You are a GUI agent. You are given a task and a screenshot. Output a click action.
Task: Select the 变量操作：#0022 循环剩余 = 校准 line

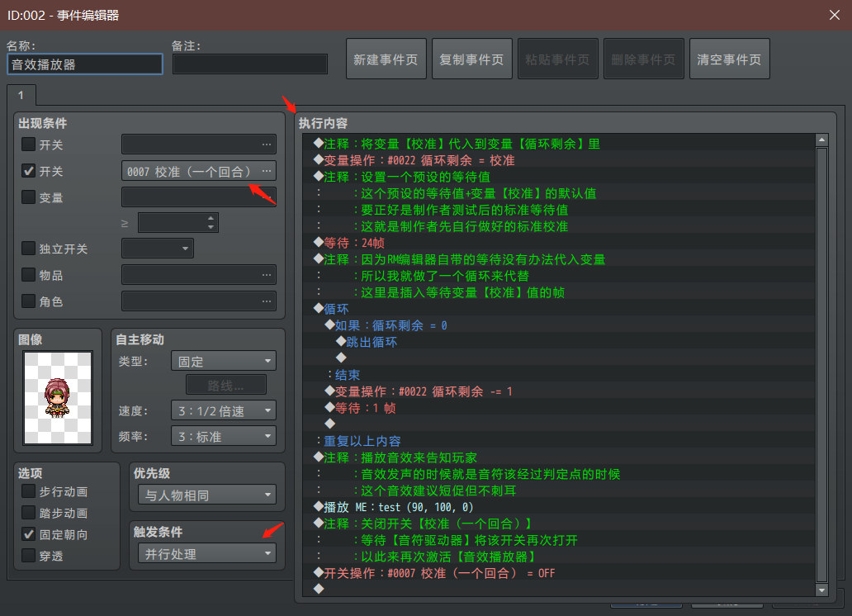click(559, 160)
